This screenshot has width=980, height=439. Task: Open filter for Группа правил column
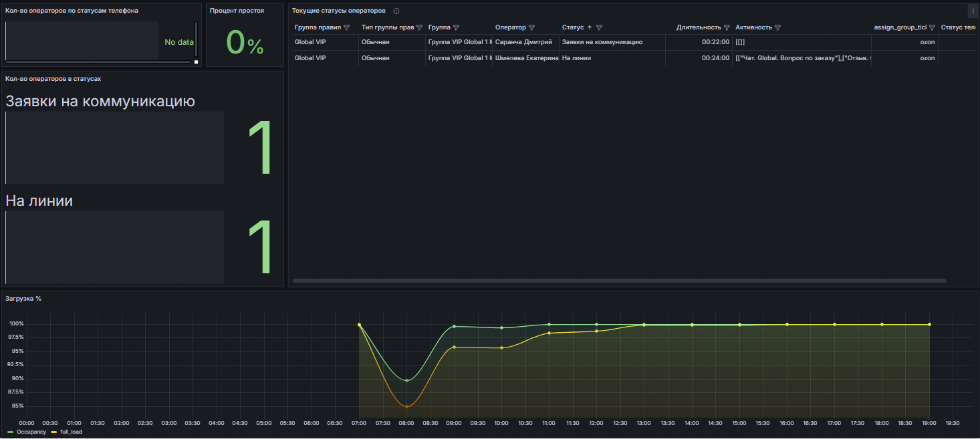tap(346, 28)
